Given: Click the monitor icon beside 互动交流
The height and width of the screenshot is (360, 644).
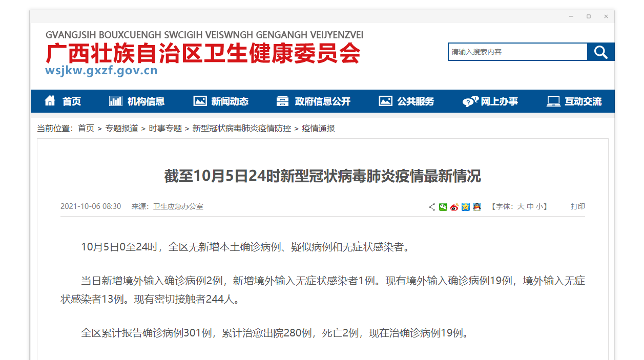Looking at the screenshot, I should pyautogui.click(x=553, y=101).
